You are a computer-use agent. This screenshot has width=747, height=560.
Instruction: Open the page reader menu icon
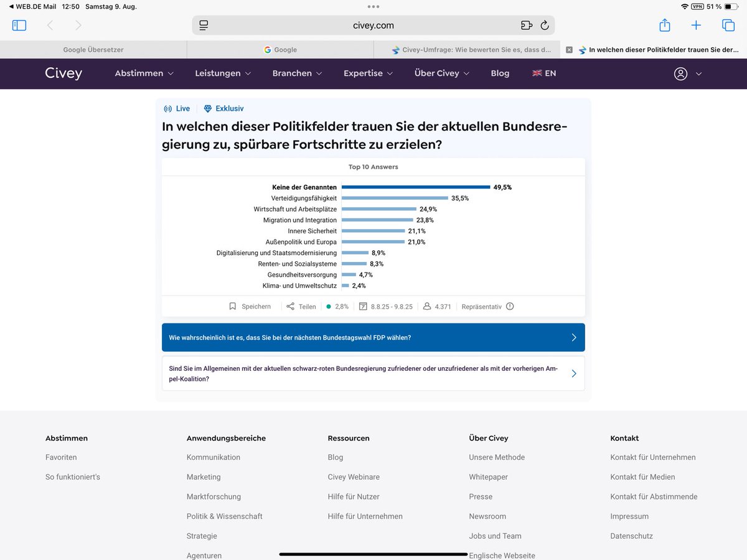(x=204, y=26)
